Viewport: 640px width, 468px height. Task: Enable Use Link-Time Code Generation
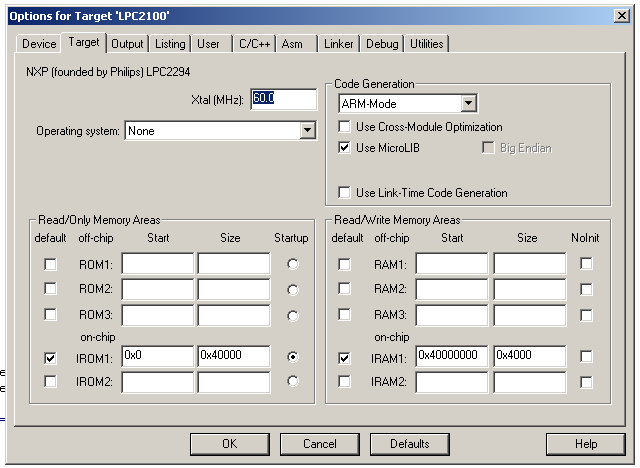[345, 193]
